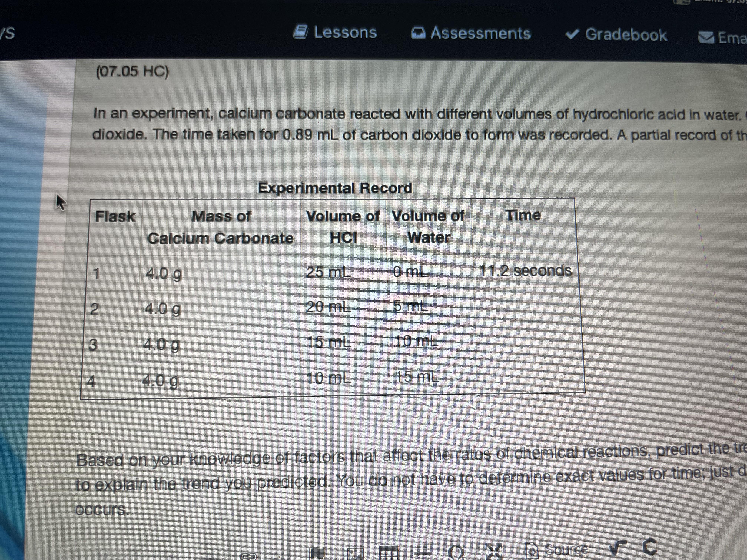Open the Email link in navigation

coord(731,37)
